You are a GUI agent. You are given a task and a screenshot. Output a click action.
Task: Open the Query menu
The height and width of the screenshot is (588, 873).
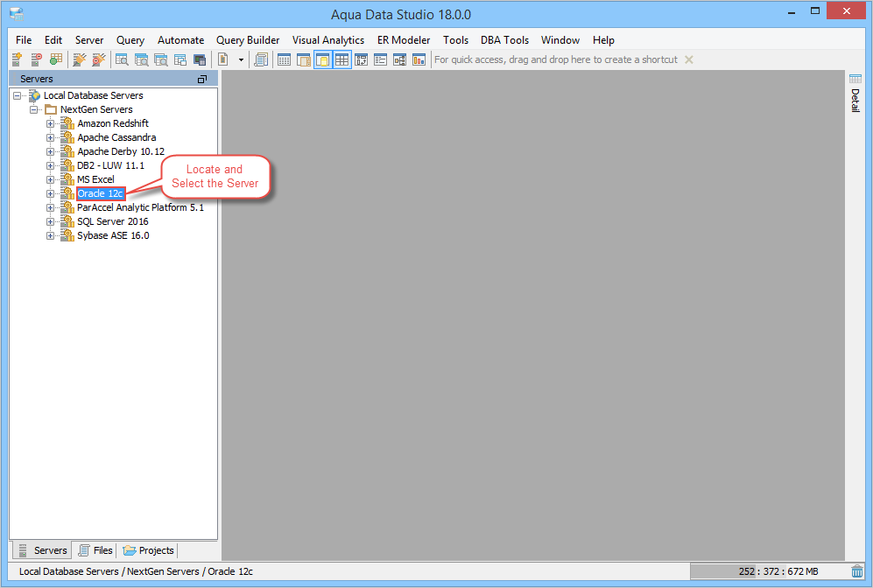tap(130, 40)
